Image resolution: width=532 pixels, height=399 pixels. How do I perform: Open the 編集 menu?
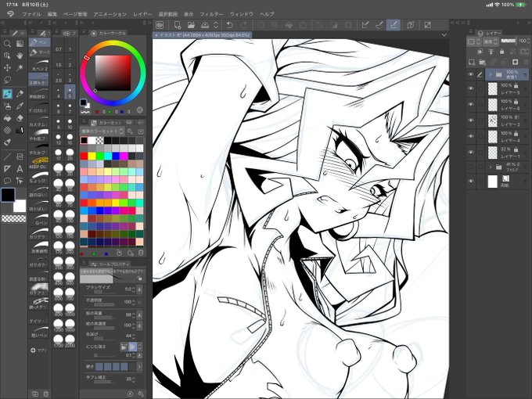tap(52, 14)
